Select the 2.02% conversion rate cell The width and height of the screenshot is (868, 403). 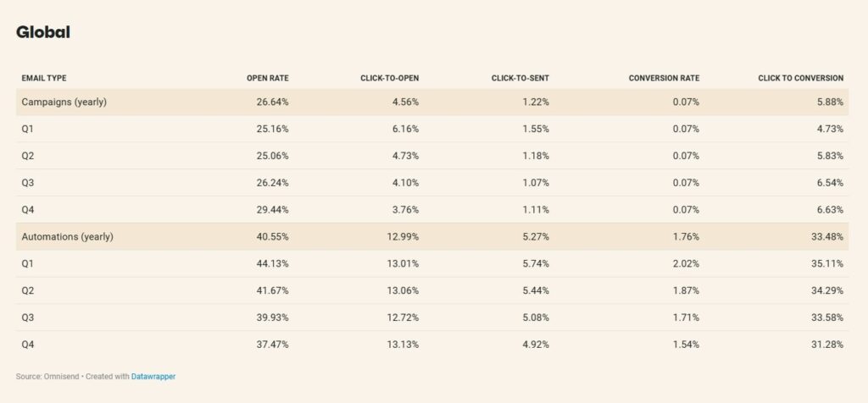(x=685, y=264)
